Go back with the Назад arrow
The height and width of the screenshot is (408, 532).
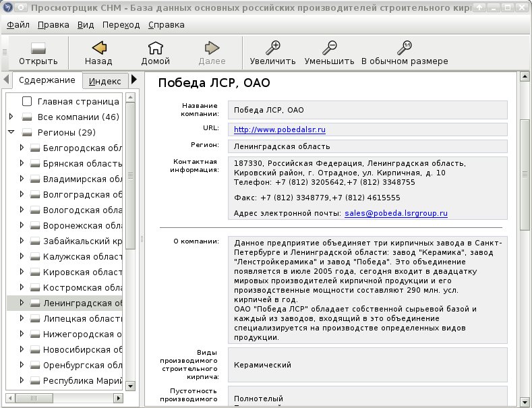[98, 53]
